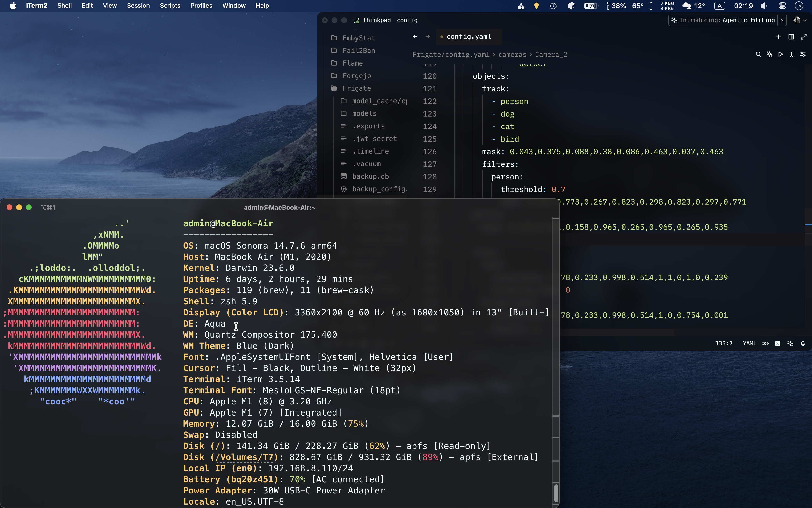812x508 pixels.
Task: Click line number 126 in the gutter
Action: [429, 151]
